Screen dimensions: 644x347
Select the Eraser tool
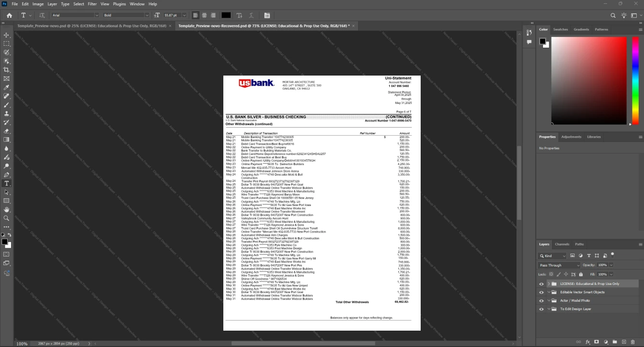pos(7,131)
